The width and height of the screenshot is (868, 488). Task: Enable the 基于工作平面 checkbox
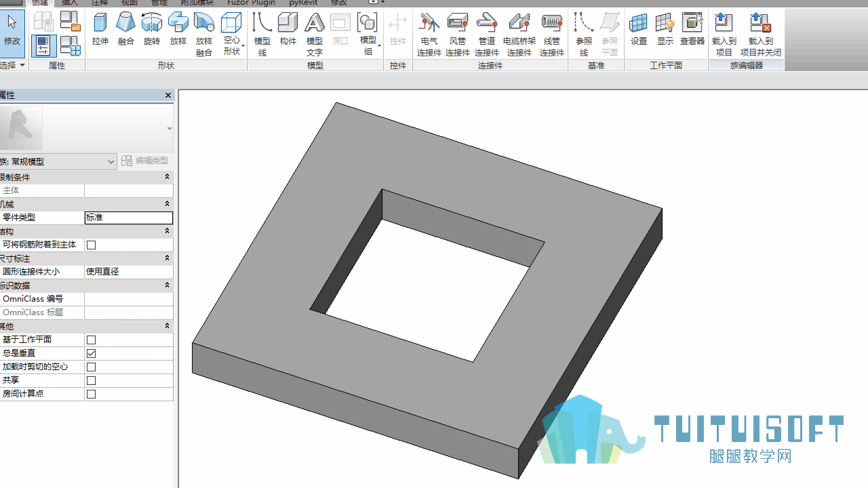(92, 340)
